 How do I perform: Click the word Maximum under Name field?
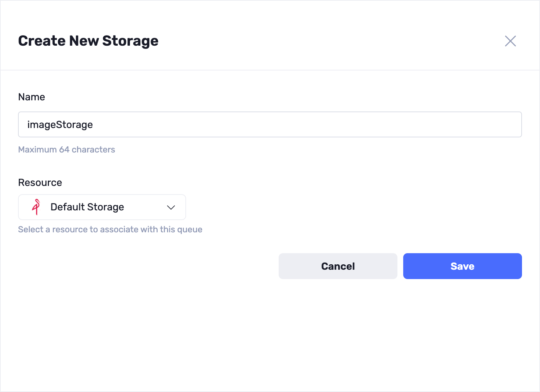[x=37, y=150]
